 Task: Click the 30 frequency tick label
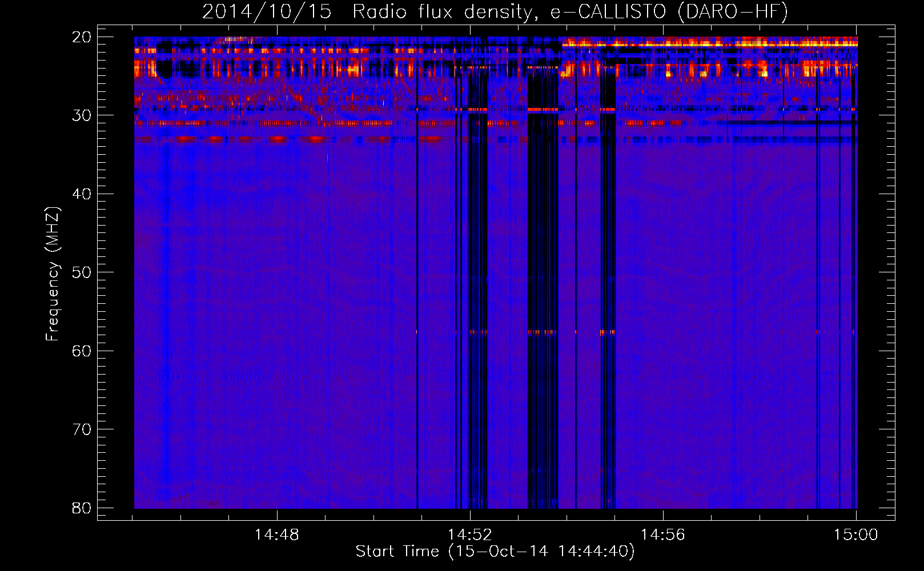pos(82,115)
